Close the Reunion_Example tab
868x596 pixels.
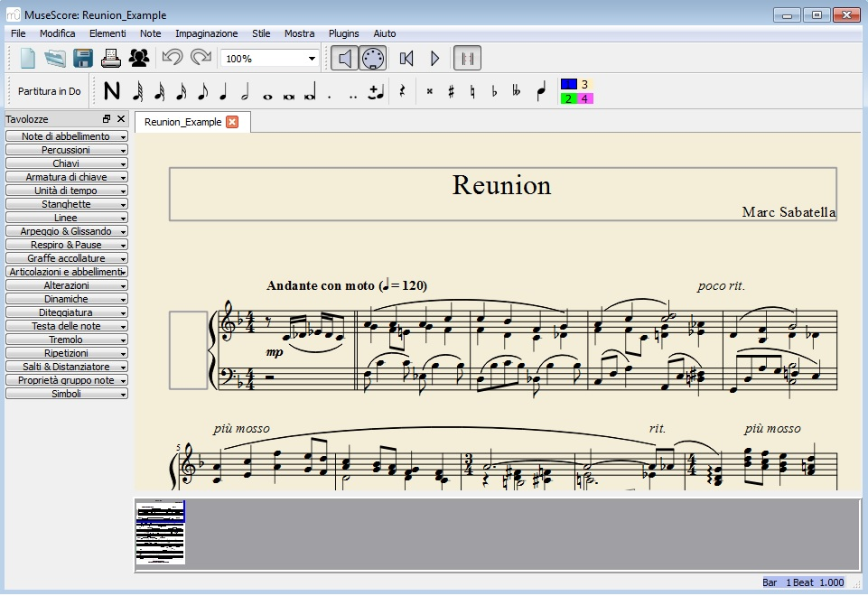tap(232, 122)
